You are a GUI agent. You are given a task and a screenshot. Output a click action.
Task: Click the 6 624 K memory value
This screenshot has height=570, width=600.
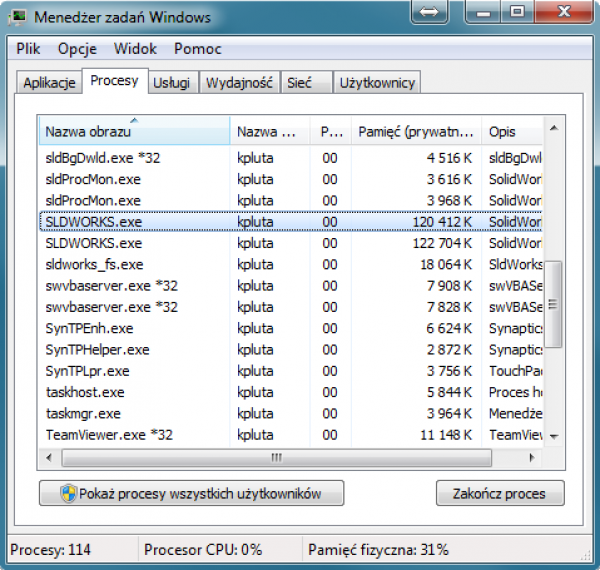(x=449, y=328)
